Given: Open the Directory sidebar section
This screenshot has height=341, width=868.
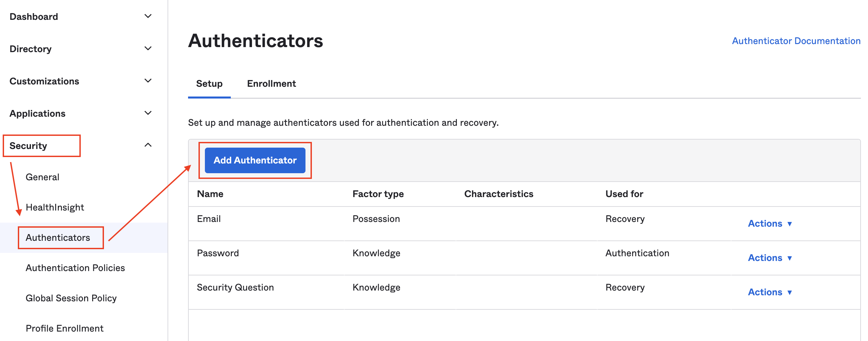Looking at the screenshot, I should pyautogui.click(x=30, y=49).
